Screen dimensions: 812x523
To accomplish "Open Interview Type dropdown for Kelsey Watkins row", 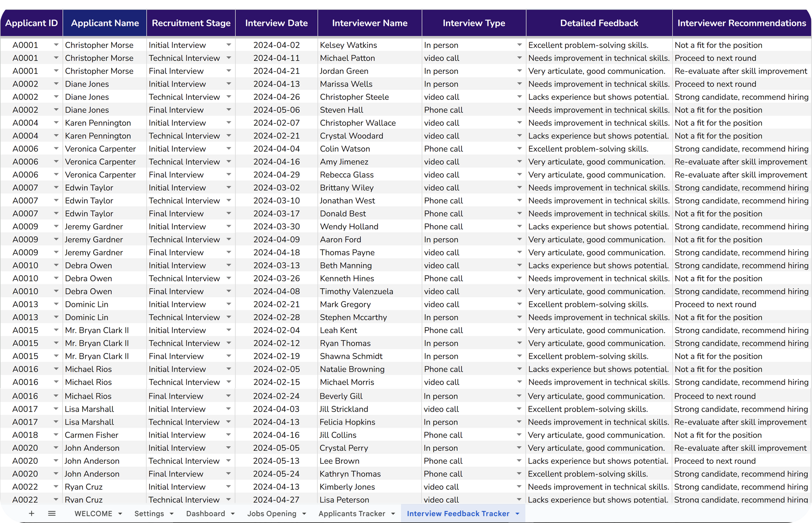I will coord(519,45).
